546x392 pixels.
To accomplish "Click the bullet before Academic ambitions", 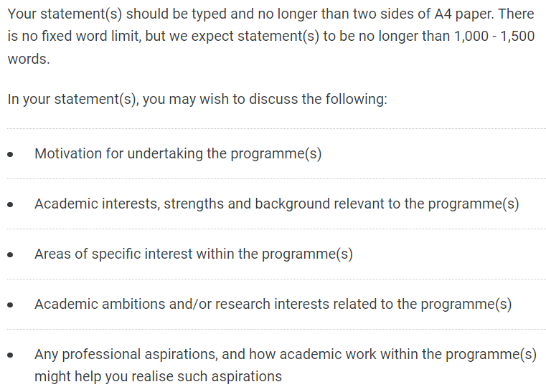I will coord(11,305).
